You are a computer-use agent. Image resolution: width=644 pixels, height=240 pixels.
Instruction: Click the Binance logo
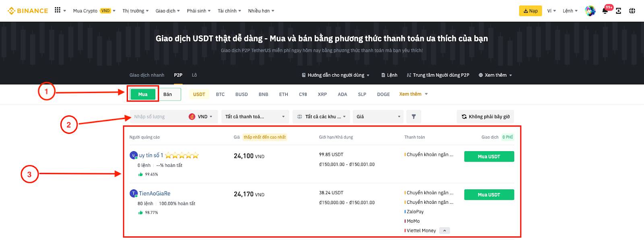[x=28, y=11]
